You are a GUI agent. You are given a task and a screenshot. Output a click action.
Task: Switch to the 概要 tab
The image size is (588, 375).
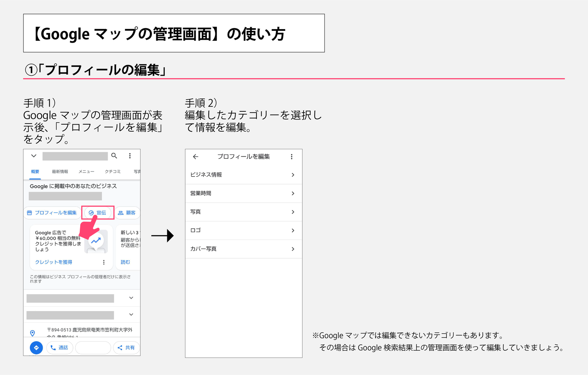35,172
